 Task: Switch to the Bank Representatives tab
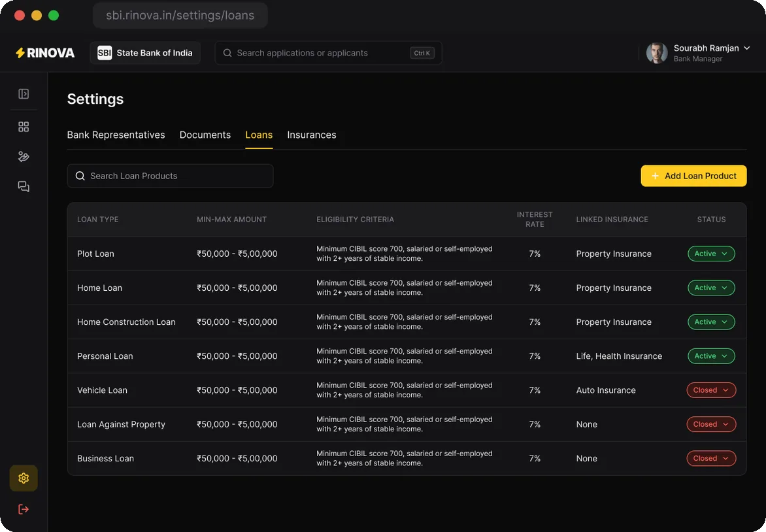(116, 135)
